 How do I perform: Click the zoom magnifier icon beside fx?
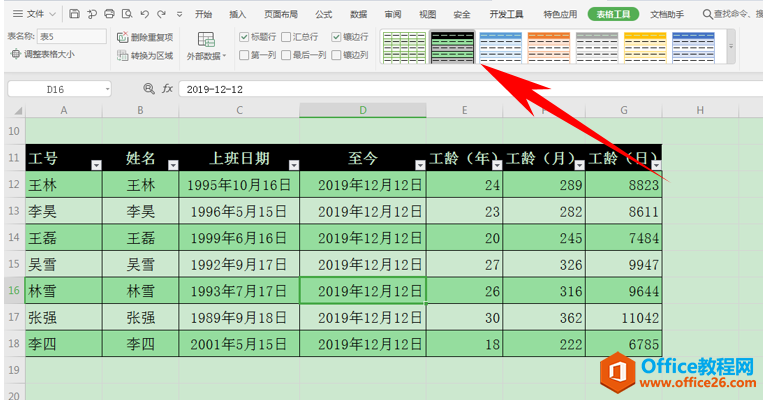click(x=149, y=89)
